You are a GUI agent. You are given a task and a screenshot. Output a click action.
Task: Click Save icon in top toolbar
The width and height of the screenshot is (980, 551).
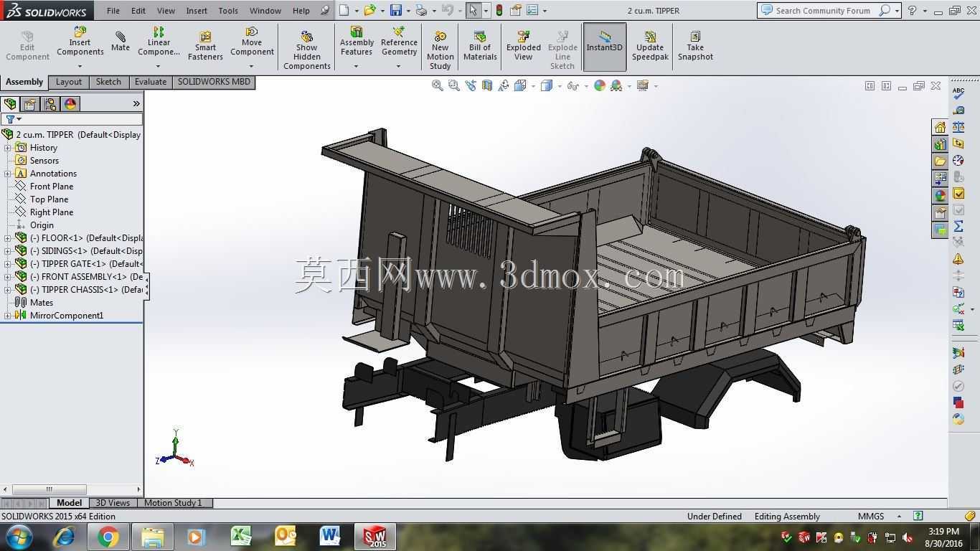(x=395, y=10)
